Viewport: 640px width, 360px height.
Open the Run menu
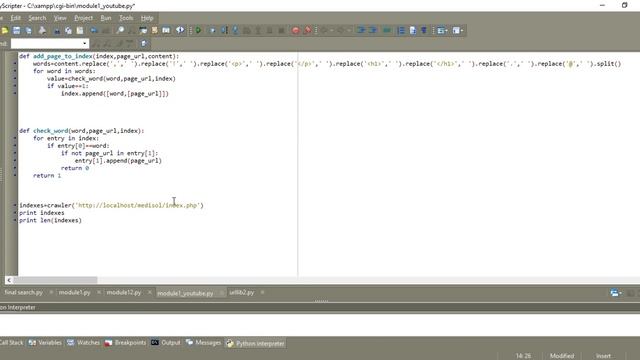tap(106, 18)
